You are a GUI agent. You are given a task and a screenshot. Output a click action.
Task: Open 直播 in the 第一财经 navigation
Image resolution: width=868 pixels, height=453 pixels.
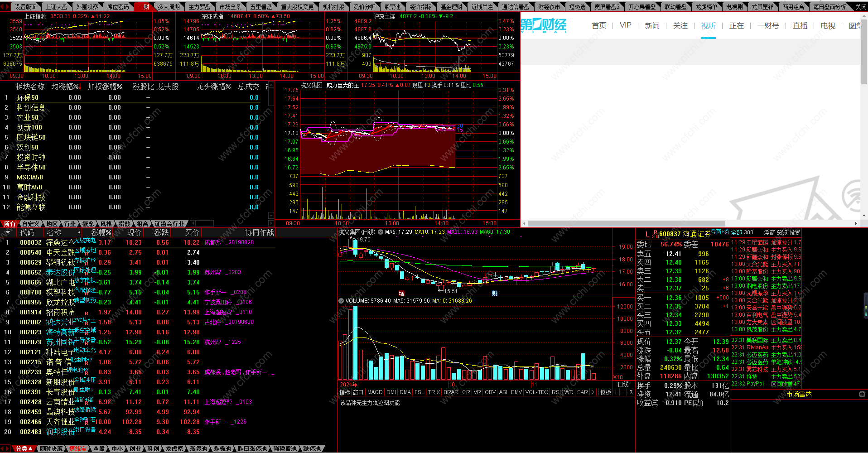click(800, 25)
